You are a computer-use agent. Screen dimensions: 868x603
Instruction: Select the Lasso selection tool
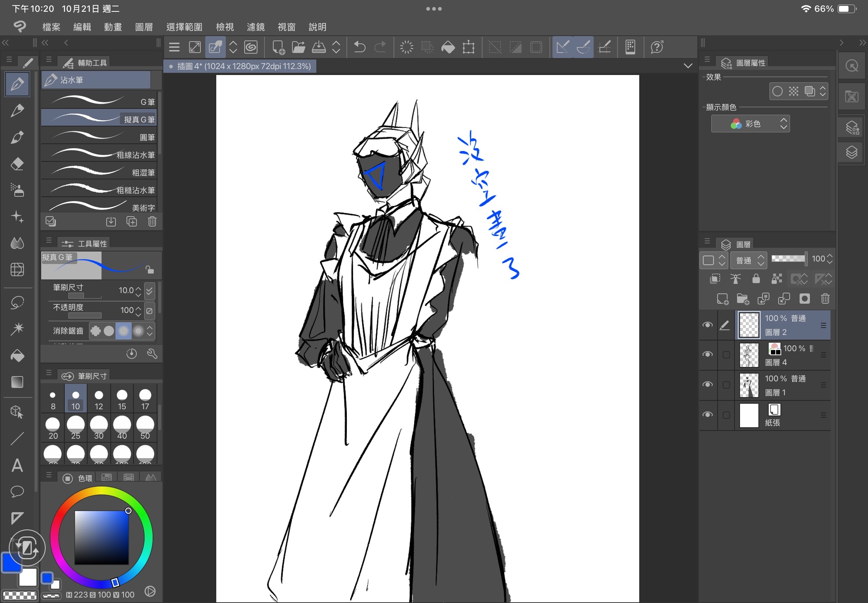tap(17, 303)
